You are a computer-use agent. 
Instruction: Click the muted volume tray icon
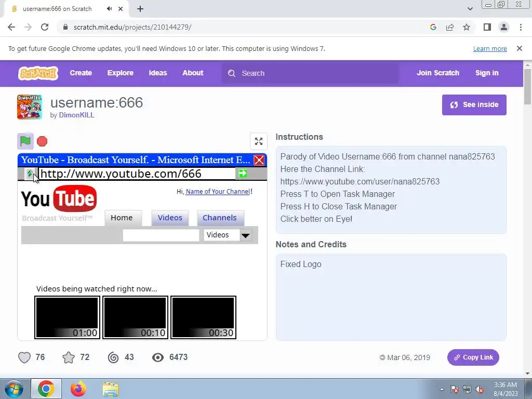click(x=480, y=389)
